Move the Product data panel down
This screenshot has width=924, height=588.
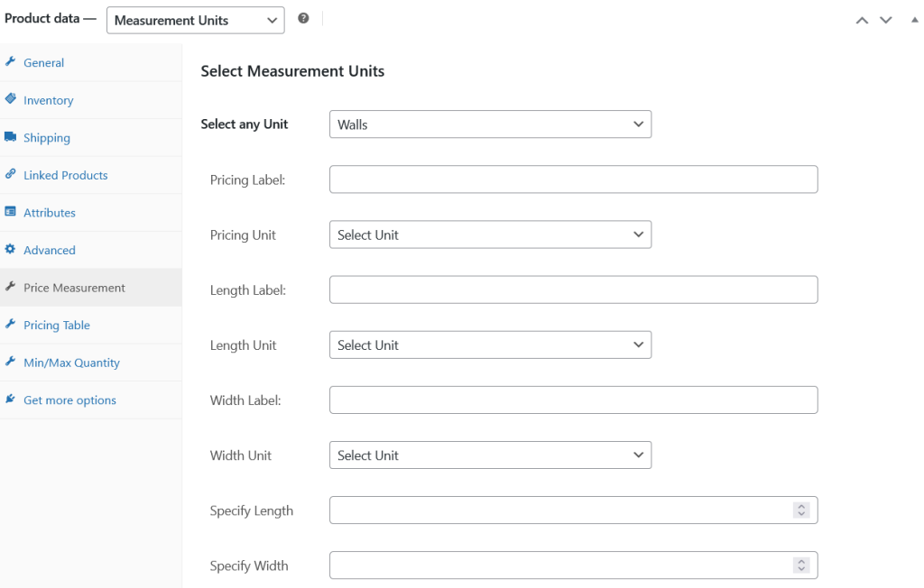click(x=886, y=20)
